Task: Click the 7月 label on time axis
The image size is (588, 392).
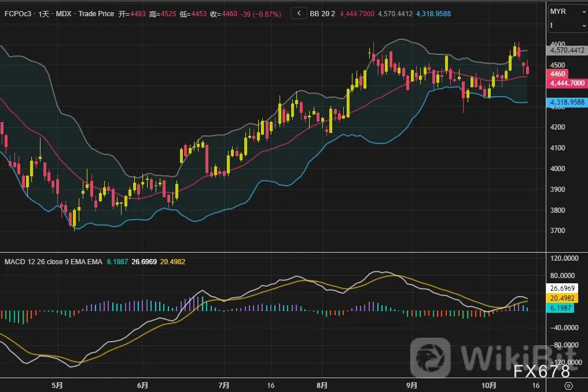Action: pos(225,384)
